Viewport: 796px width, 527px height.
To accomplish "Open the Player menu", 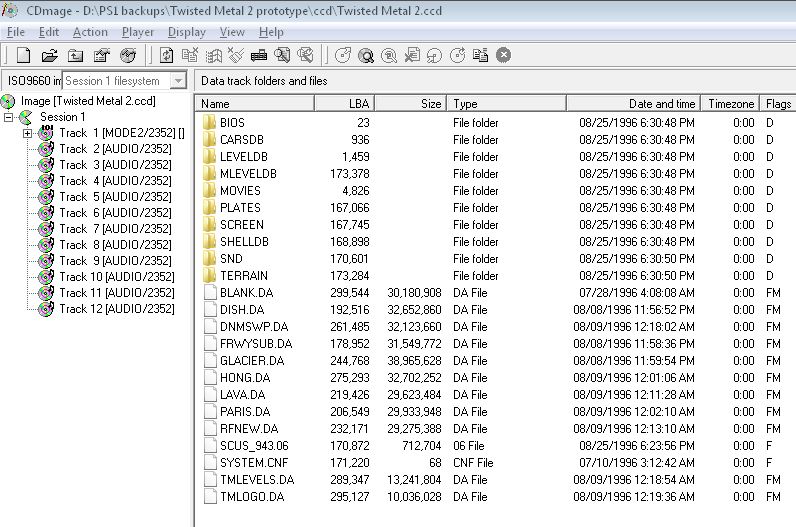I will point(138,32).
